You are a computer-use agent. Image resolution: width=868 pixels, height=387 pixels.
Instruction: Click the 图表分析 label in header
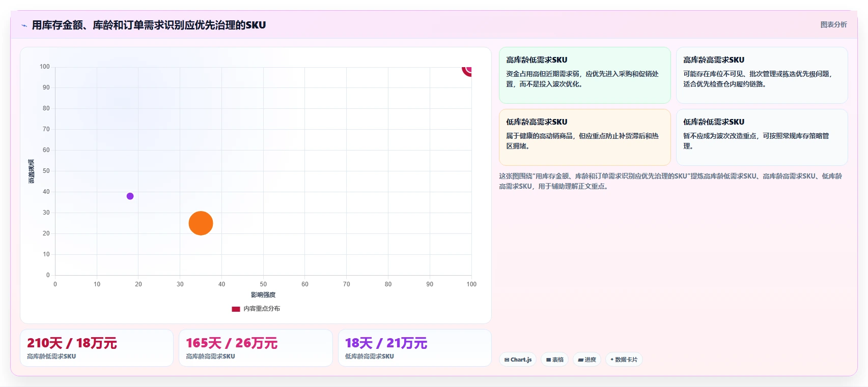tap(833, 24)
